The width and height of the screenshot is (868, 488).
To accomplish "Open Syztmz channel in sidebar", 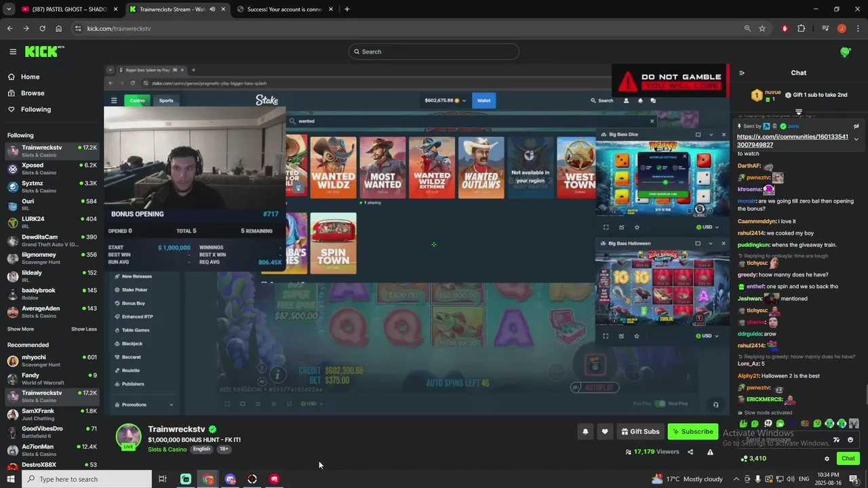I will pos(52,186).
